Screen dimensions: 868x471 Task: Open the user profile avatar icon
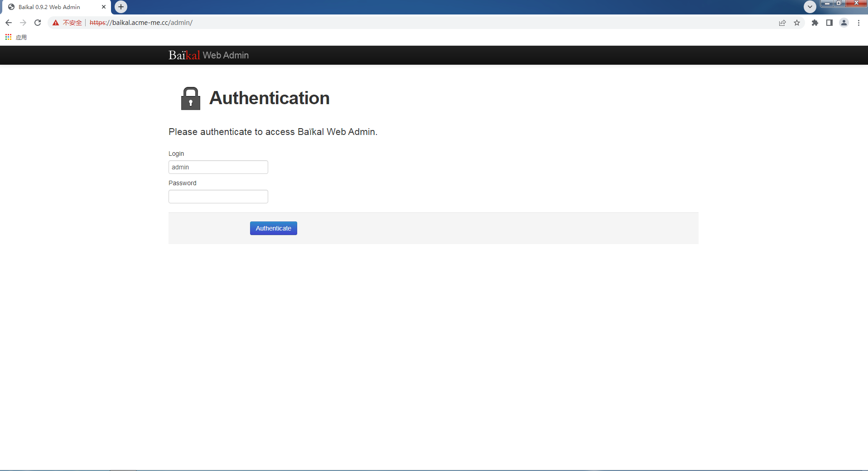click(844, 23)
